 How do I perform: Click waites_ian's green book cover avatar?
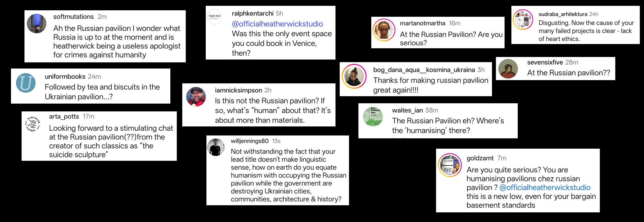click(x=373, y=116)
